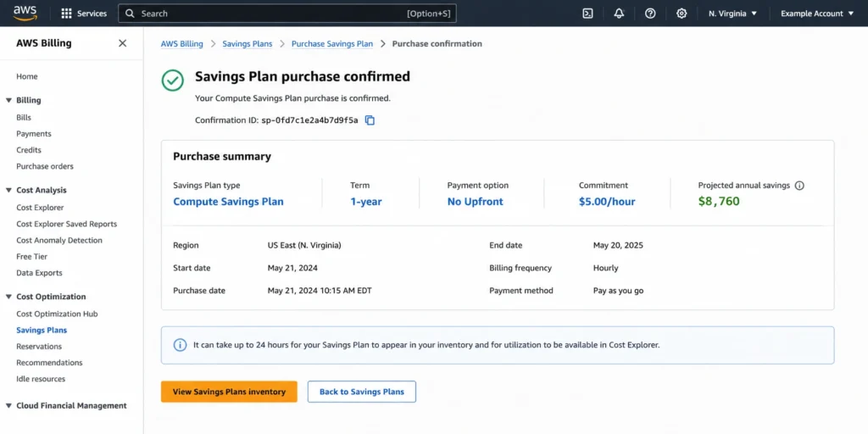
Task: Collapse the Cost Optimization section
Action: coord(8,297)
